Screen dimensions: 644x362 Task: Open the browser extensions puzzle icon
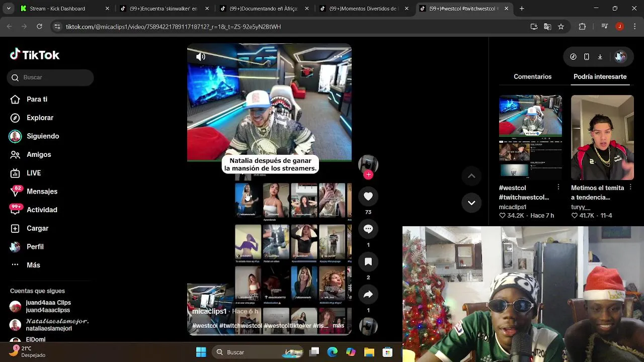click(x=582, y=27)
